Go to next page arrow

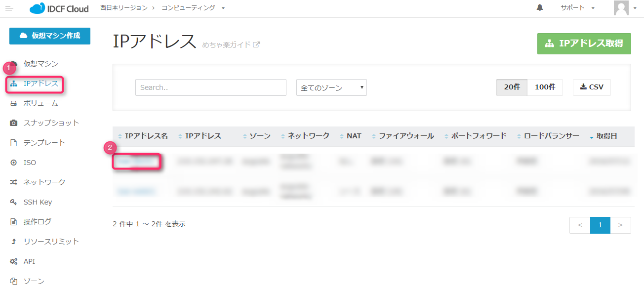click(621, 225)
